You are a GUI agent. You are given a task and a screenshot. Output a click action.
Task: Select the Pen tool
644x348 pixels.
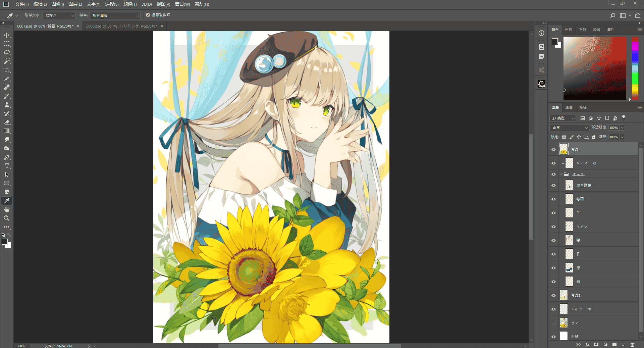(x=7, y=157)
